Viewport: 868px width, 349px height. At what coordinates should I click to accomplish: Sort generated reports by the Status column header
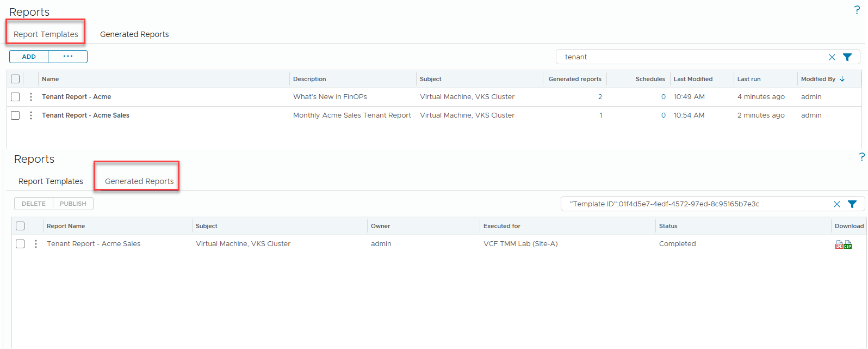coord(668,226)
